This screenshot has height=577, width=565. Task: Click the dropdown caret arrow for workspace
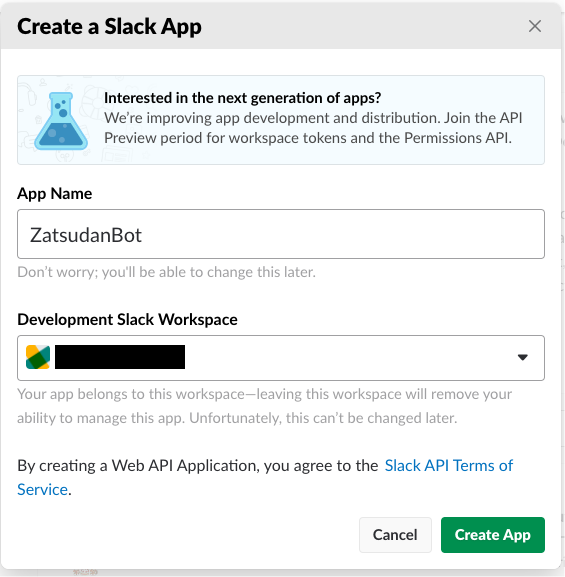click(x=523, y=357)
